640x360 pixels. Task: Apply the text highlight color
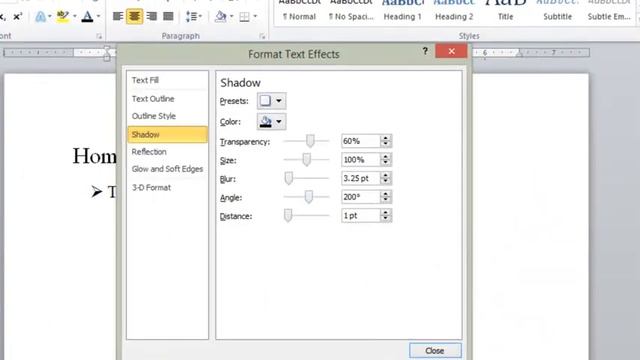tap(63, 17)
